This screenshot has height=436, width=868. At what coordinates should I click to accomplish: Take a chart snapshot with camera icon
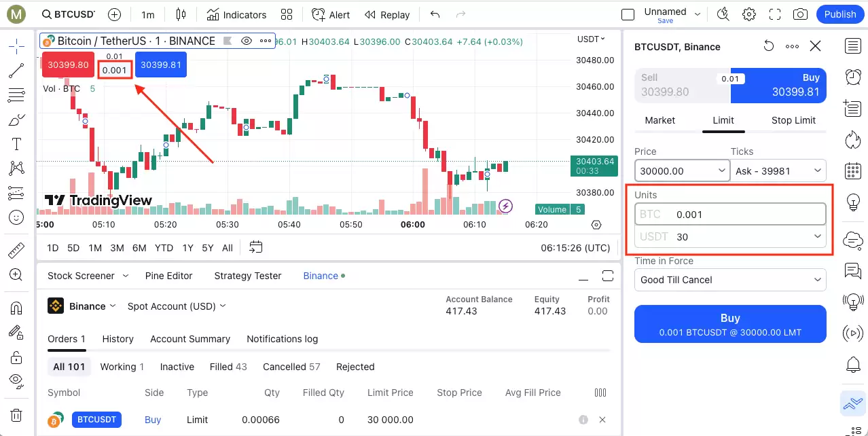pyautogui.click(x=801, y=14)
